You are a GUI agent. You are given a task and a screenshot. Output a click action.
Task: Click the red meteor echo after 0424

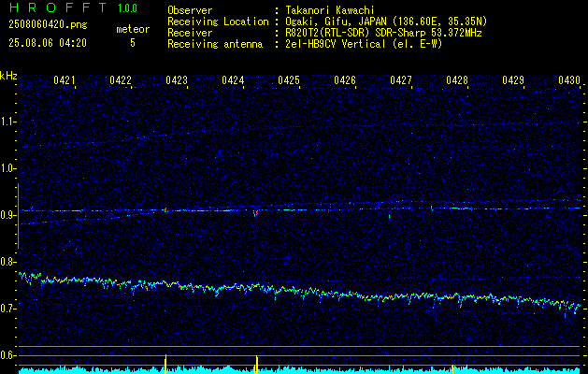[x=256, y=213]
